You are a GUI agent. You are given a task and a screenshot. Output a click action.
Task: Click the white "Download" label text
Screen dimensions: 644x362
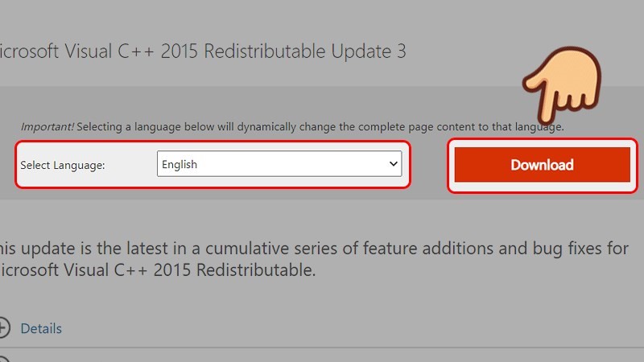point(542,165)
